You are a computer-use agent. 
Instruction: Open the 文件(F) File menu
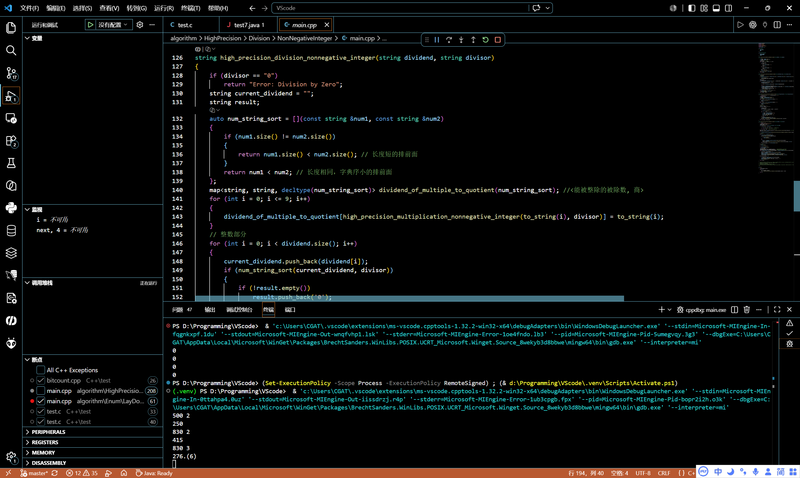point(29,8)
